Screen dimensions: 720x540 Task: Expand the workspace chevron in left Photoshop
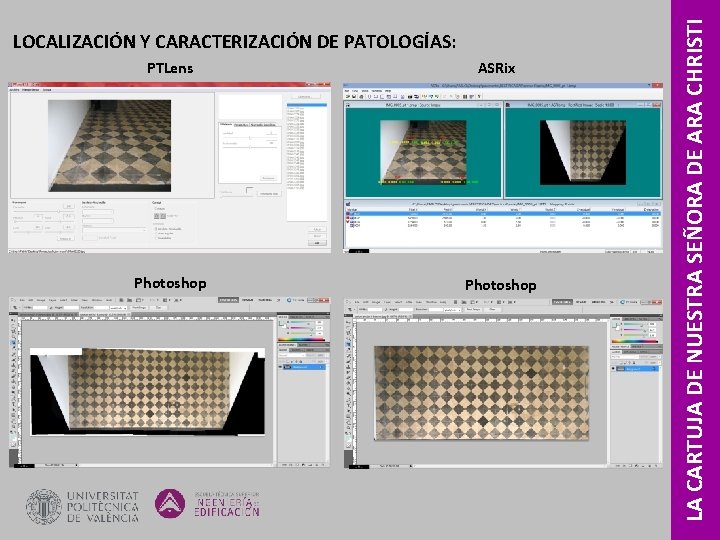[279, 300]
